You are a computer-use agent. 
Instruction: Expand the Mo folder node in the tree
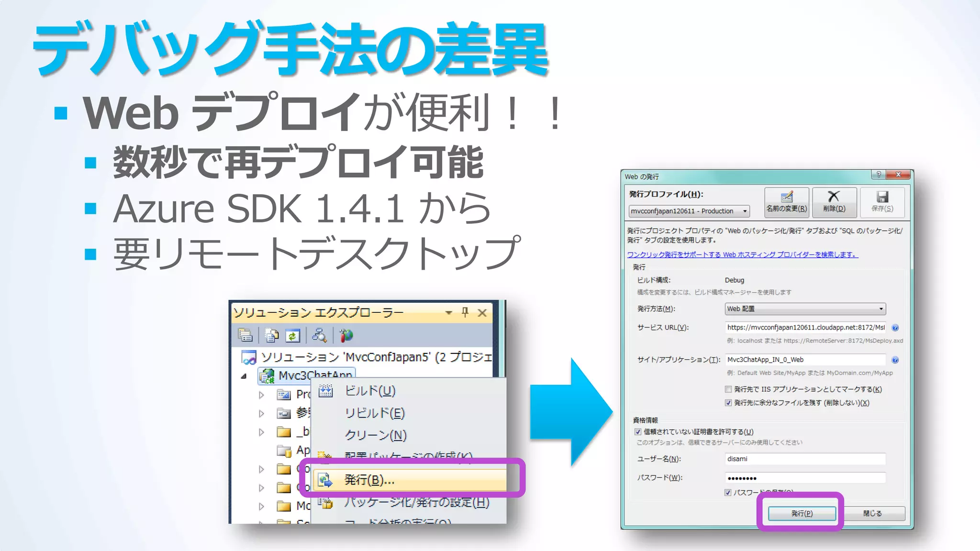coord(261,507)
